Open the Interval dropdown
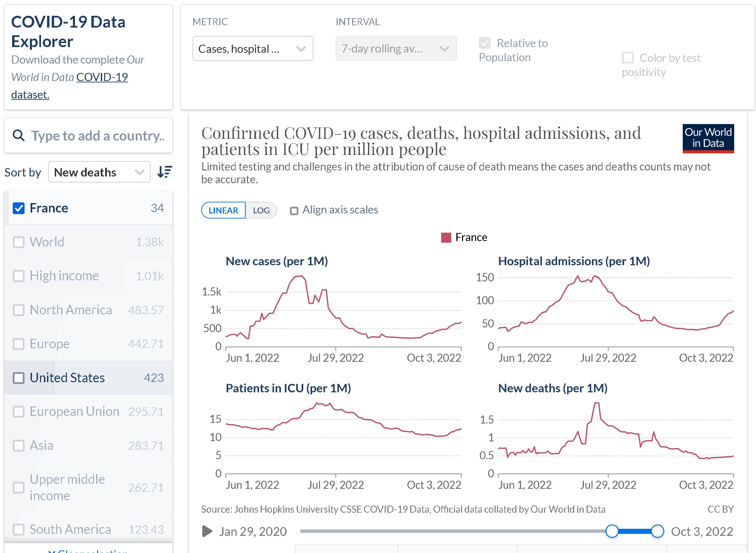Image resolution: width=756 pixels, height=553 pixels. pyautogui.click(x=396, y=49)
